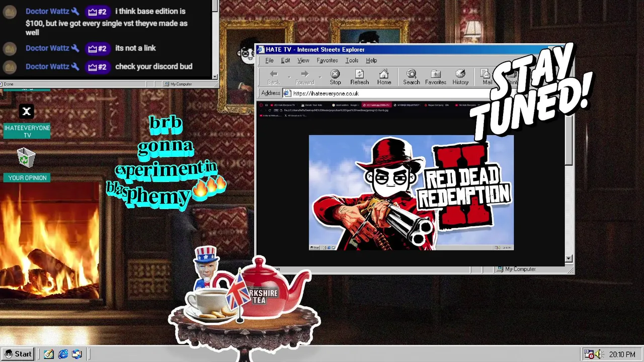Click avatar next to 'its not a link' message
The image size is (644, 362).
pos(10,49)
